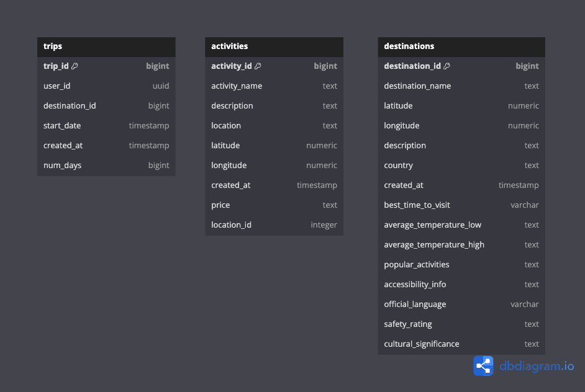585x392 pixels.
Task: Click the key icon next to destination_id in destinations
Action: click(447, 66)
